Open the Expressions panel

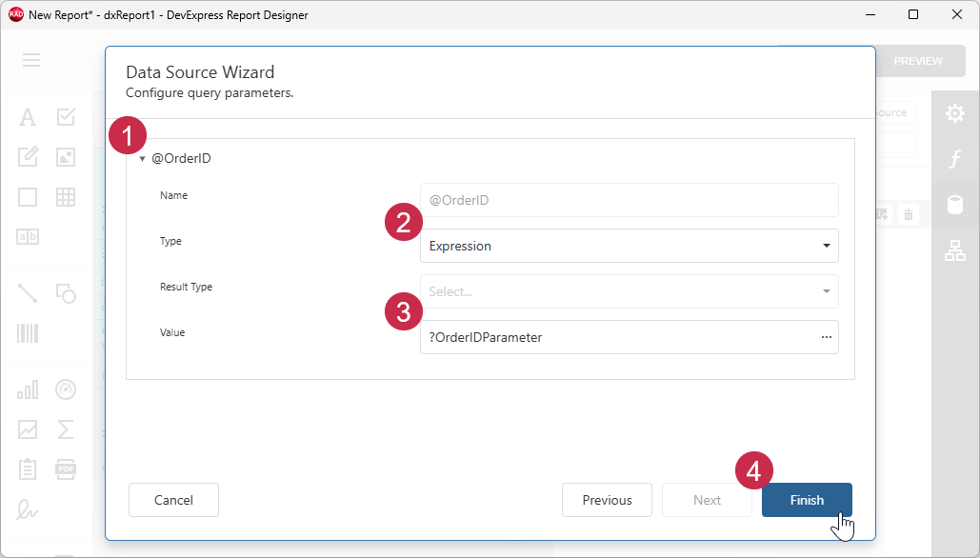tap(955, 159)
